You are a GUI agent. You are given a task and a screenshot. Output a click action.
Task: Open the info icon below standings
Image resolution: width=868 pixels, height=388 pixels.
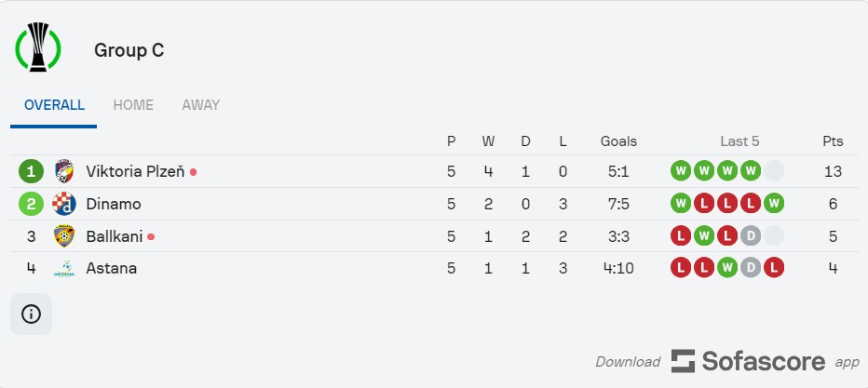pyautogui.click(x=31, y=314)
